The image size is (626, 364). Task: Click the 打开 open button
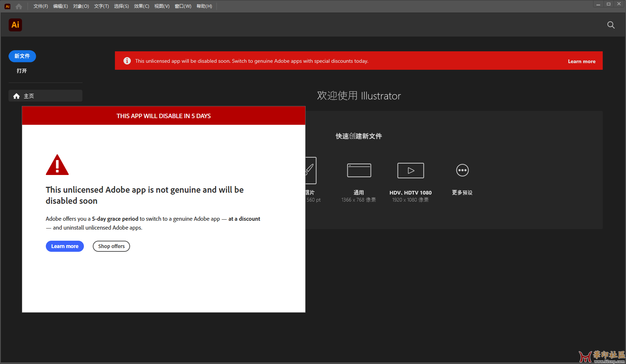(22, 71)
